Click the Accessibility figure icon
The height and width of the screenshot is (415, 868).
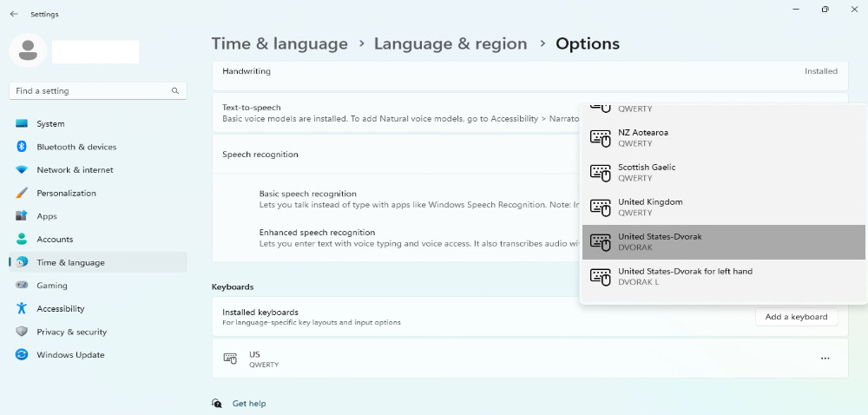pos(22,308)
